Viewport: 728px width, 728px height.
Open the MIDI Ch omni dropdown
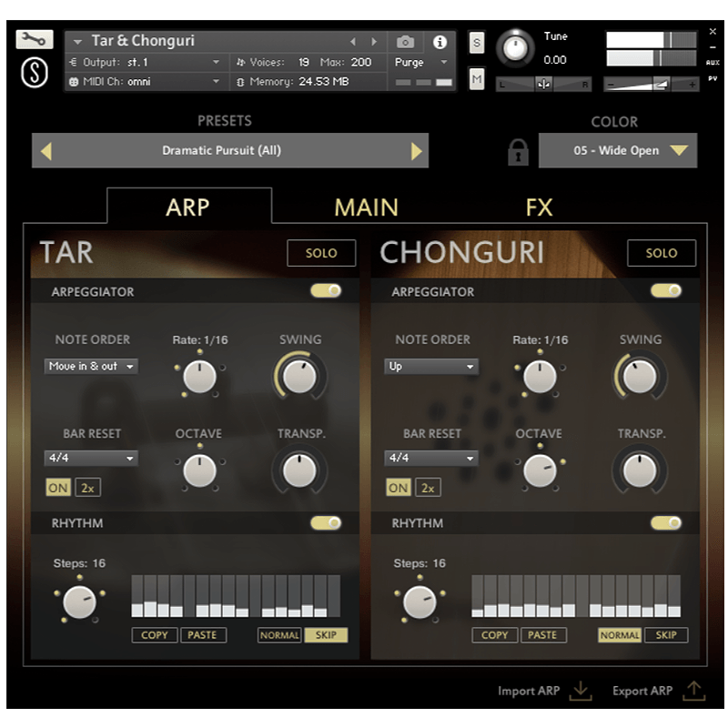(145, 82)
